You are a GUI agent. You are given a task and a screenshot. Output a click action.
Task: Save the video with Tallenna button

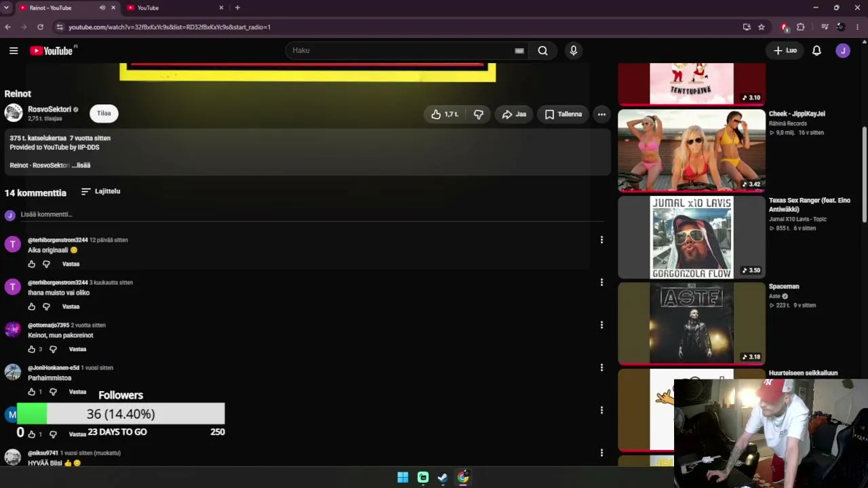[x=564, y=115]
